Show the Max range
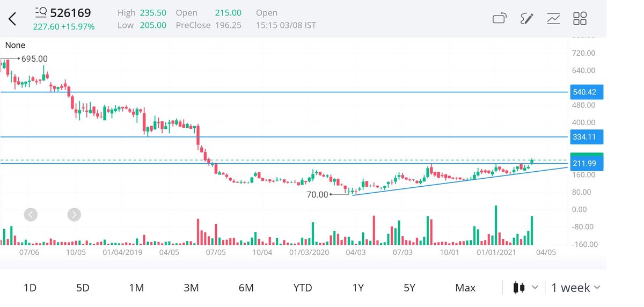The width and height of the screenshot is (644, 307). pos(465,288)
